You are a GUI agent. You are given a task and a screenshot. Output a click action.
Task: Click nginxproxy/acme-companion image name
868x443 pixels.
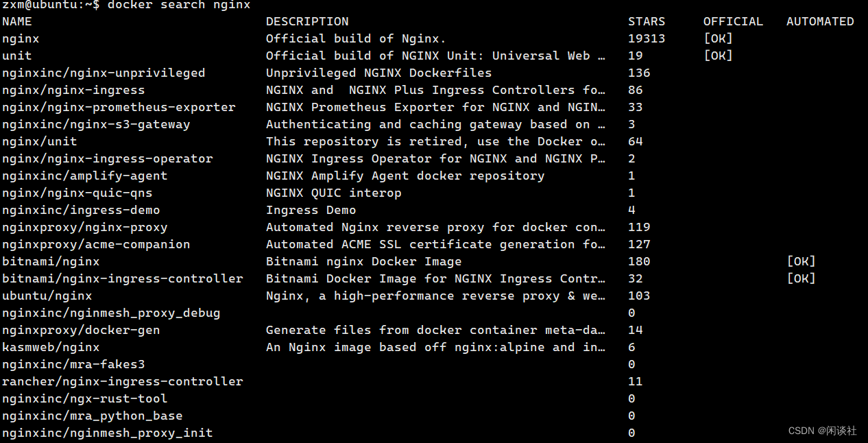pyautogui.click(x=96, y=244)
